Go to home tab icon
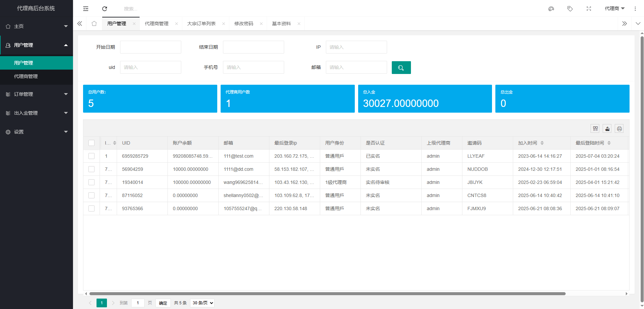This screenshot has width=644, height=309. (x=94, y=24)
